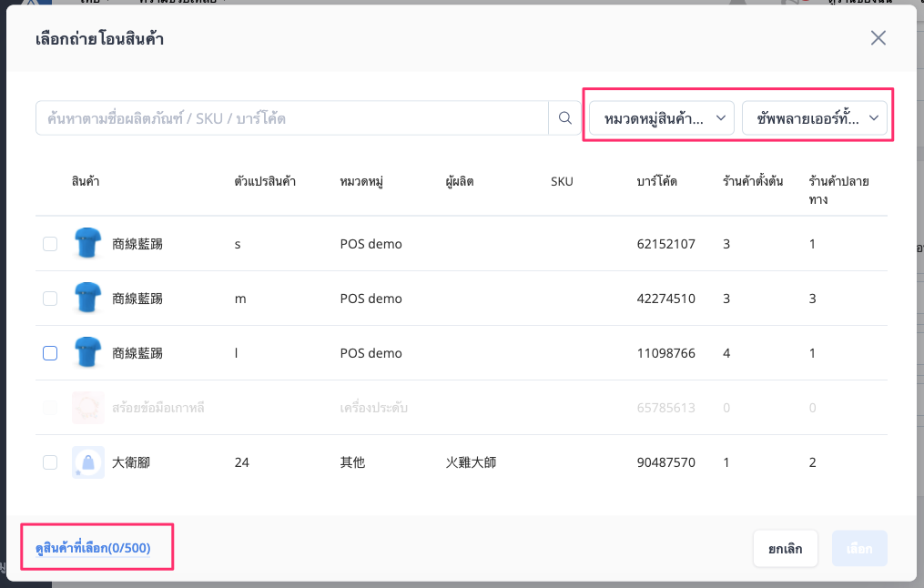Click the disabled สร้อยข้อมือเกาหลี product name
This screenshot has width=924, height=588.
157,408
